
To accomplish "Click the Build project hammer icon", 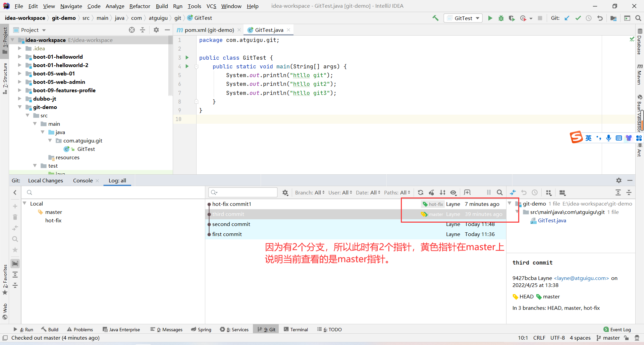I will [x=435, y=18].
